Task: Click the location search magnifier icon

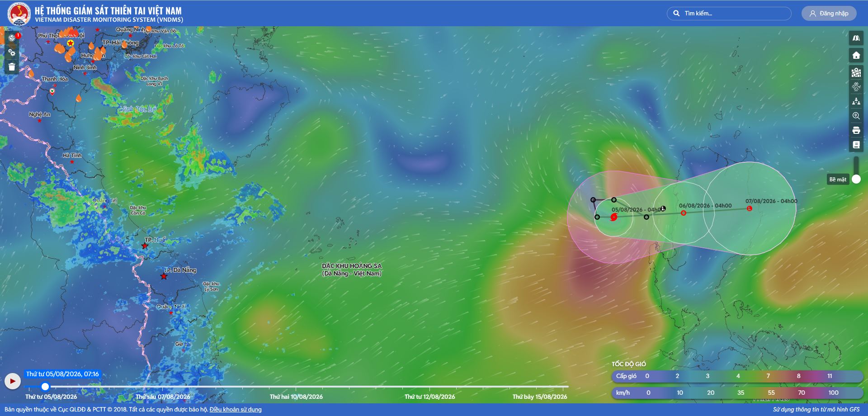Action: (856, 116)
